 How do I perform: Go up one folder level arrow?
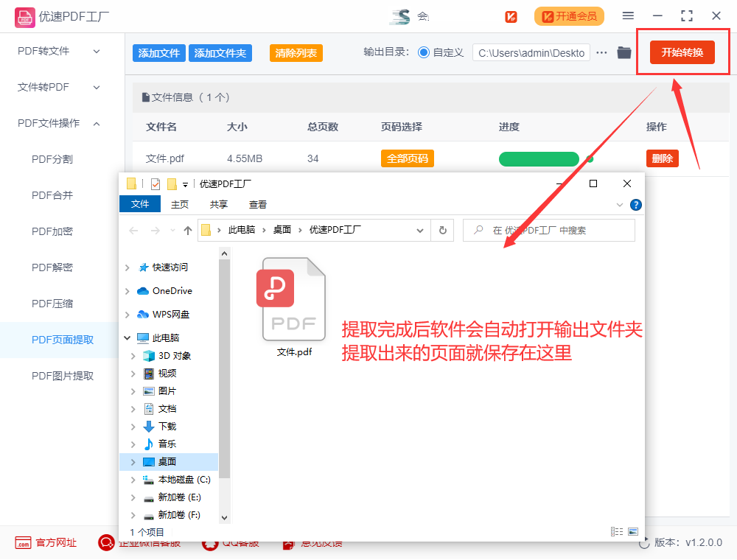[187, 230]
